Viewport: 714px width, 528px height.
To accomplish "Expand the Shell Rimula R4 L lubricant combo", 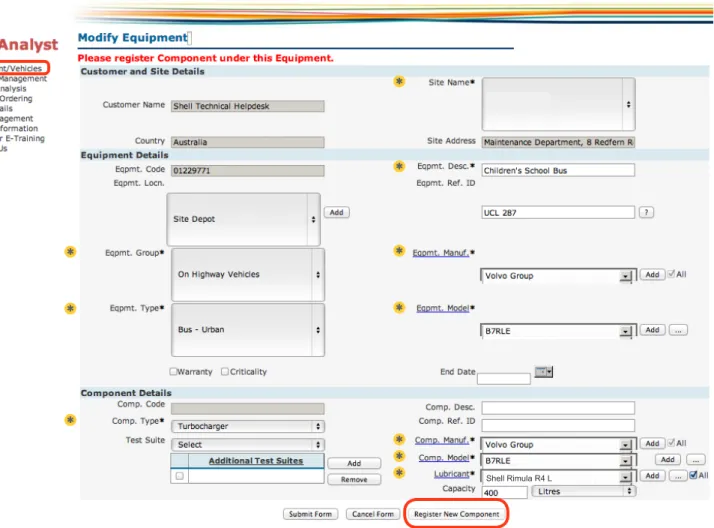I will coord(626,477).
